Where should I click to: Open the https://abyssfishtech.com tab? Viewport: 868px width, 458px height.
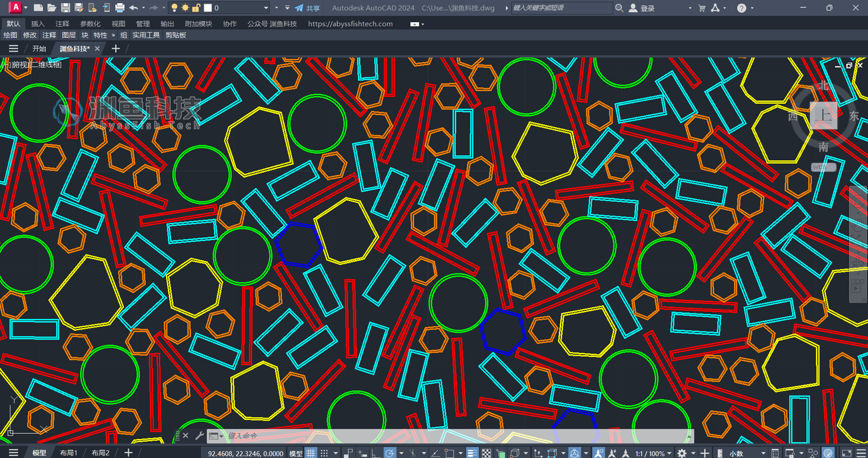pos(350,24)
